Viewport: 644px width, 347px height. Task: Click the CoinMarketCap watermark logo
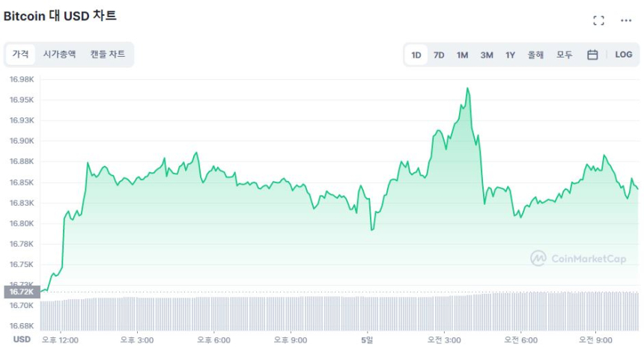[x=578, y=258]
